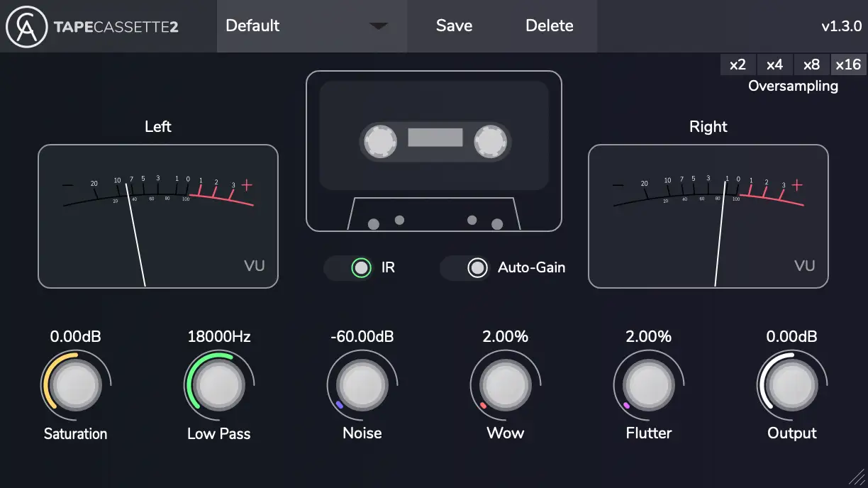The image size is (868, 488).
Task: Click the Left VU meter
Action: pos(158,216)
